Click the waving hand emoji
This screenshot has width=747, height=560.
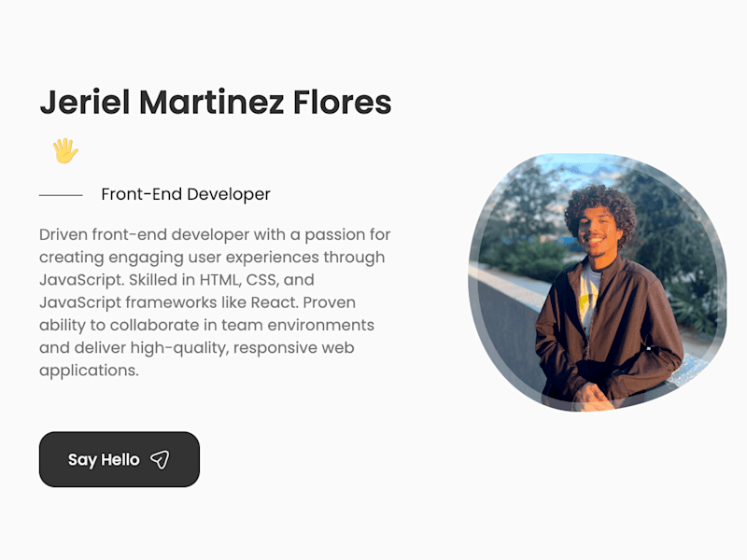pos(65,151)
